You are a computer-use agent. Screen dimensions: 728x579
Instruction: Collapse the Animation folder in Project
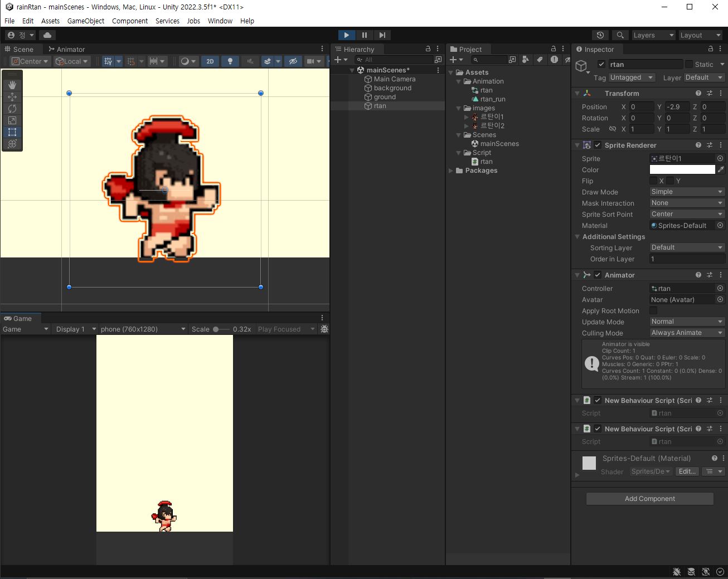coord(459,81)
